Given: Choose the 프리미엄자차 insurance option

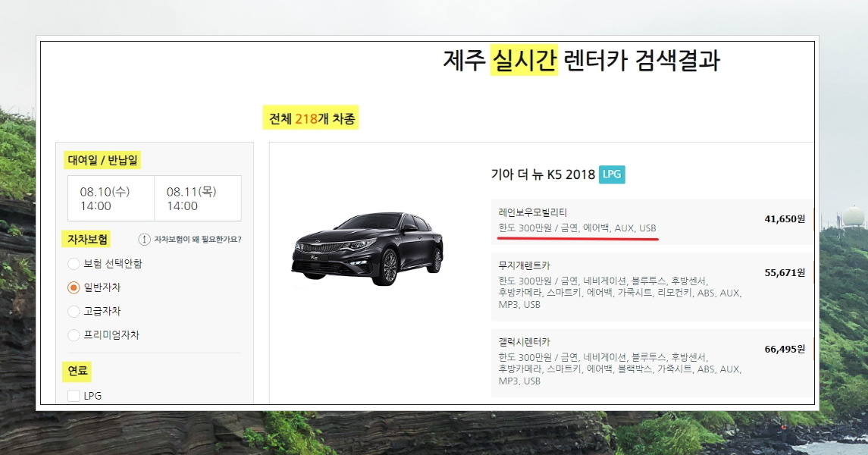Looking at the screenshot, I should pos(74,335).
